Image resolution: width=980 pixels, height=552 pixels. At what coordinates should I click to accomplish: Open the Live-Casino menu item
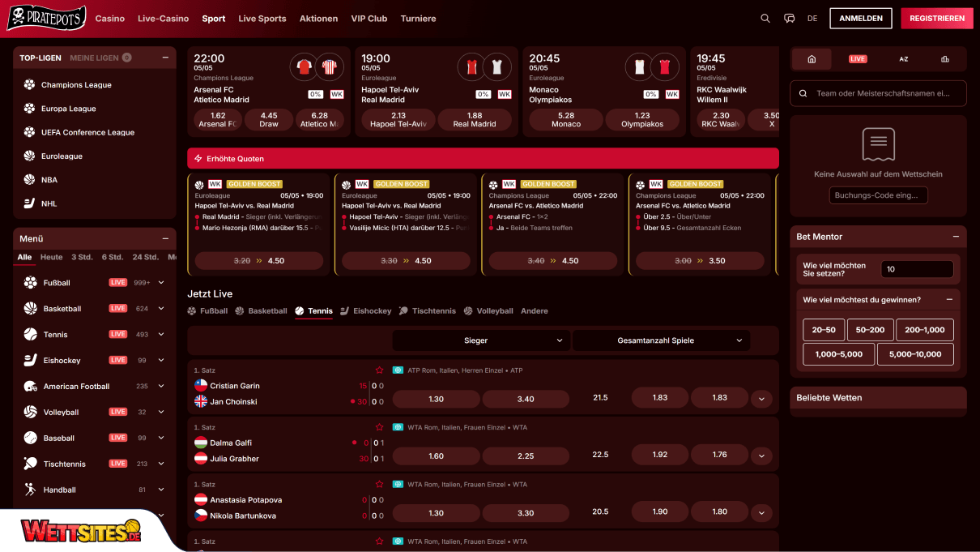click(x=164, y=18)
